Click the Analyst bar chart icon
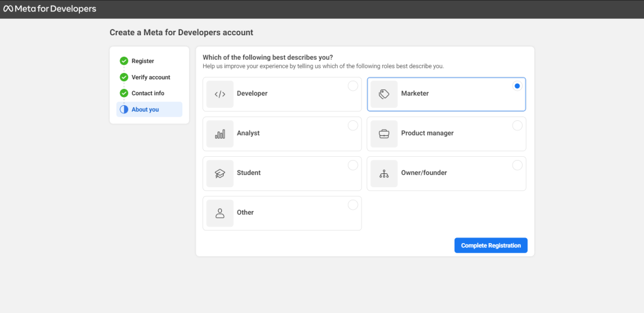 pos(219,134)
